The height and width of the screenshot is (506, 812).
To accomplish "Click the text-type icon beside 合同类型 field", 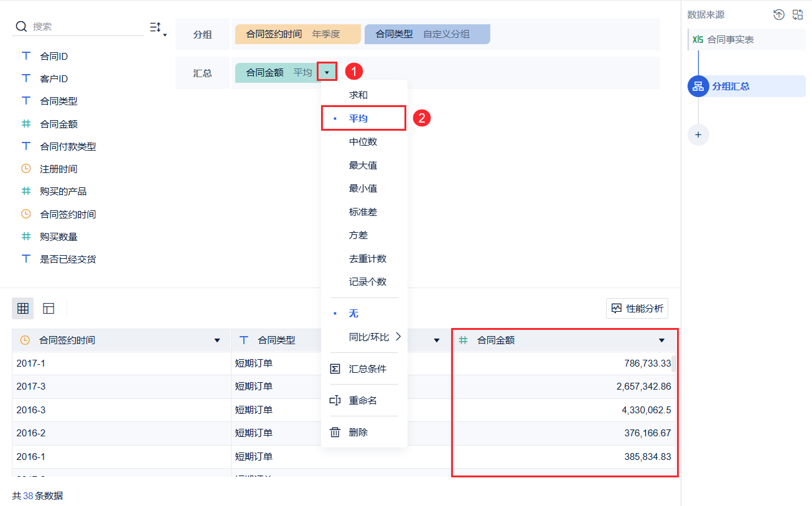I will pos(26,101).
